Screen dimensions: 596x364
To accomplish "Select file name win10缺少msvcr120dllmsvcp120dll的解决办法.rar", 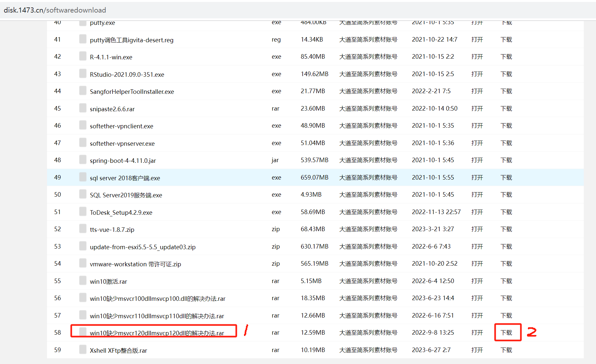I will (x=157, y=333).
